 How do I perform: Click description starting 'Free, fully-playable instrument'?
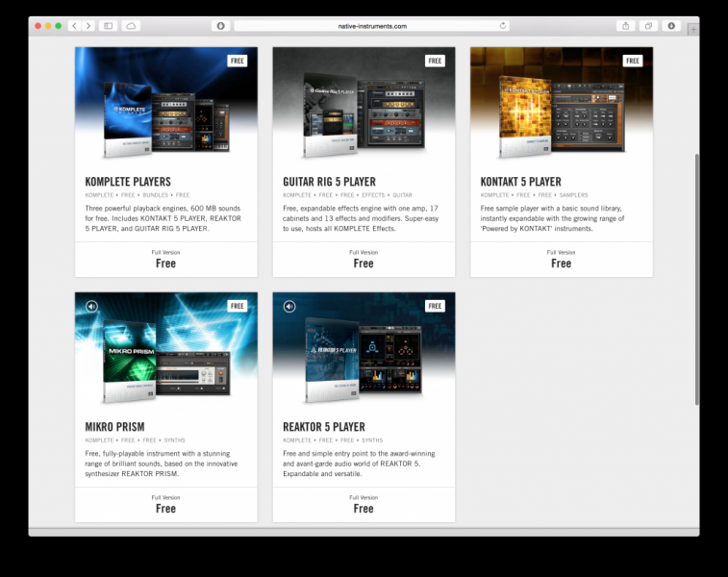162,464
